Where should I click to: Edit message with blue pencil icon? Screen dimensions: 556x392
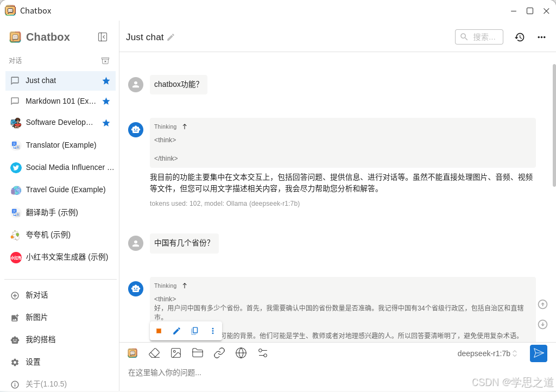coord(176,331)
